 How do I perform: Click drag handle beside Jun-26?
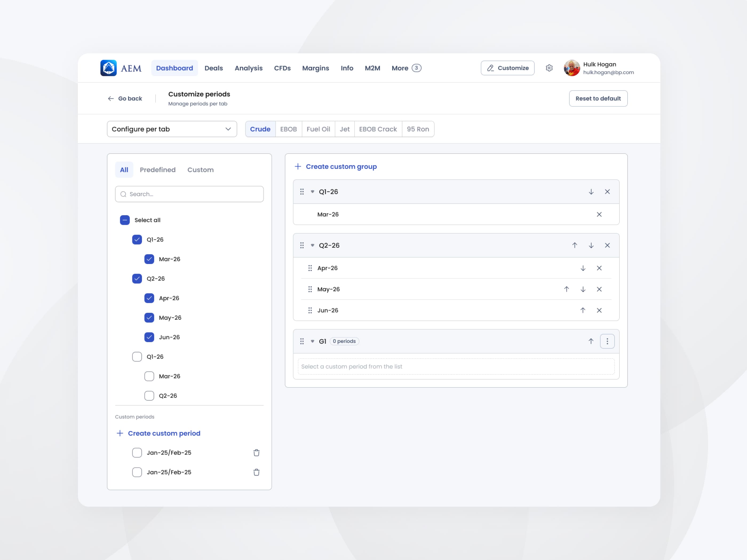tap(310, 310)
